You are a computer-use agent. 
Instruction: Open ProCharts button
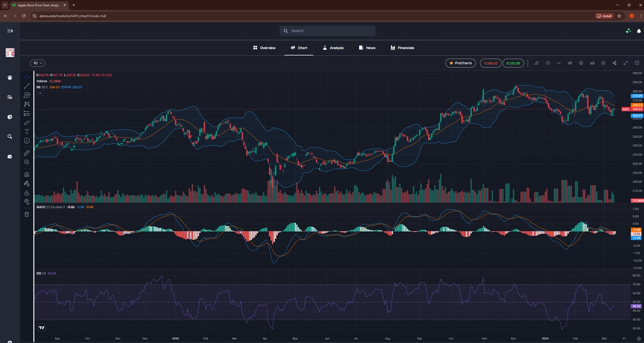tap(460, 63)
